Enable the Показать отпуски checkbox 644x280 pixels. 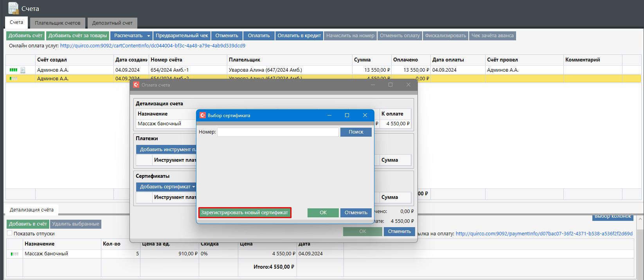click(x=10, y=233)
